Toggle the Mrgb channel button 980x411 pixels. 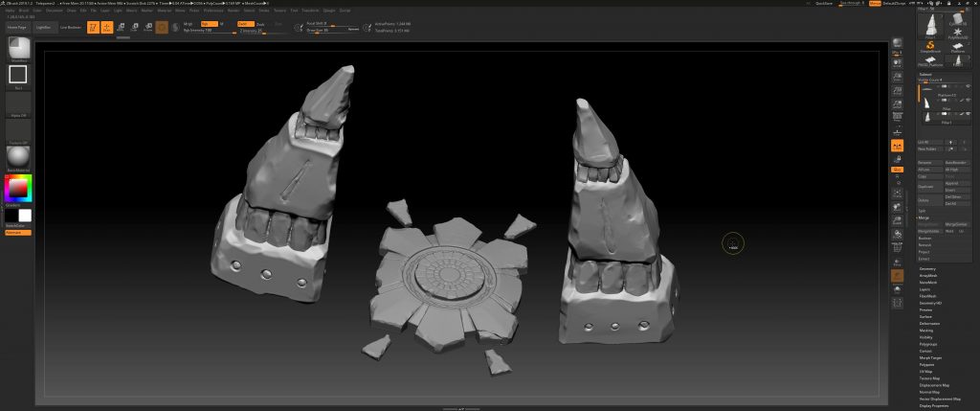[189, 24]
